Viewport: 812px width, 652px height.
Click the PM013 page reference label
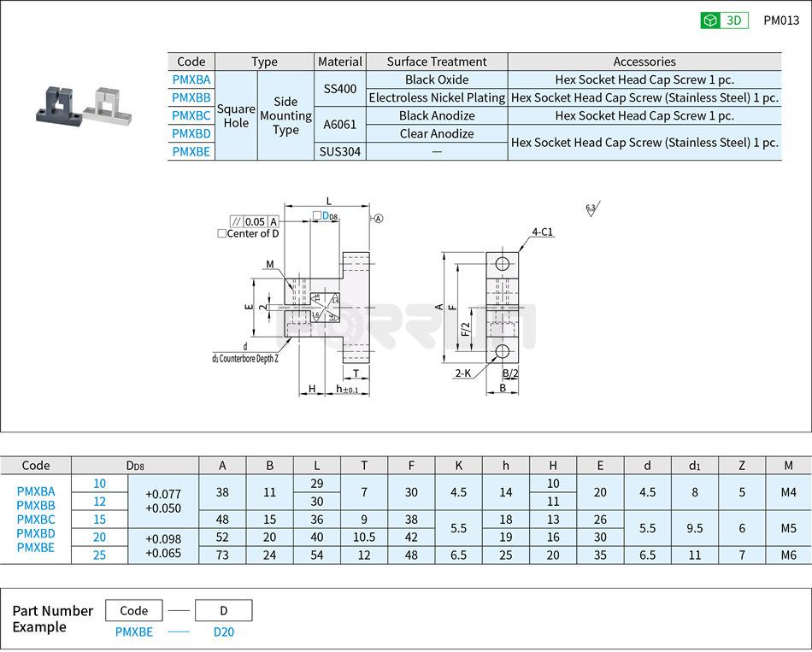point(783,20)
